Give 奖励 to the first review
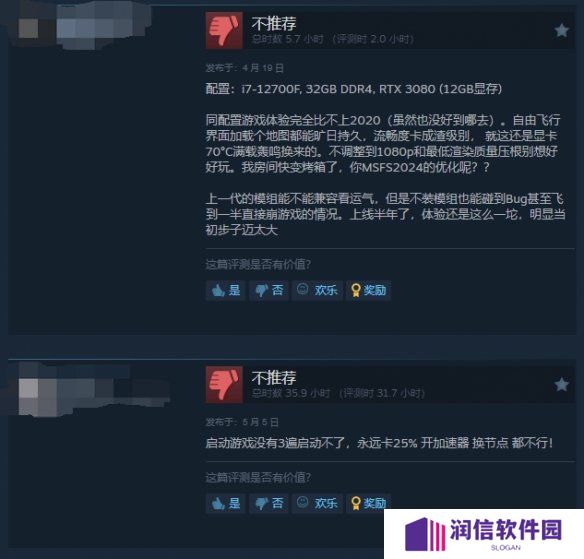This screenshot has height=559, width=584. pos(368,290)
